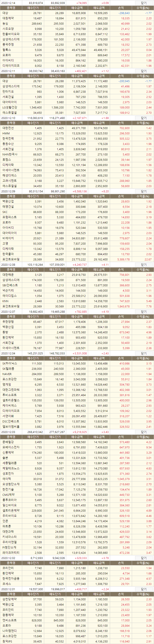Image resolution: width=154 pixels, height=644 pixels.
Task: Select the 유한양행 stock name
Action: [x=8, y=322]
